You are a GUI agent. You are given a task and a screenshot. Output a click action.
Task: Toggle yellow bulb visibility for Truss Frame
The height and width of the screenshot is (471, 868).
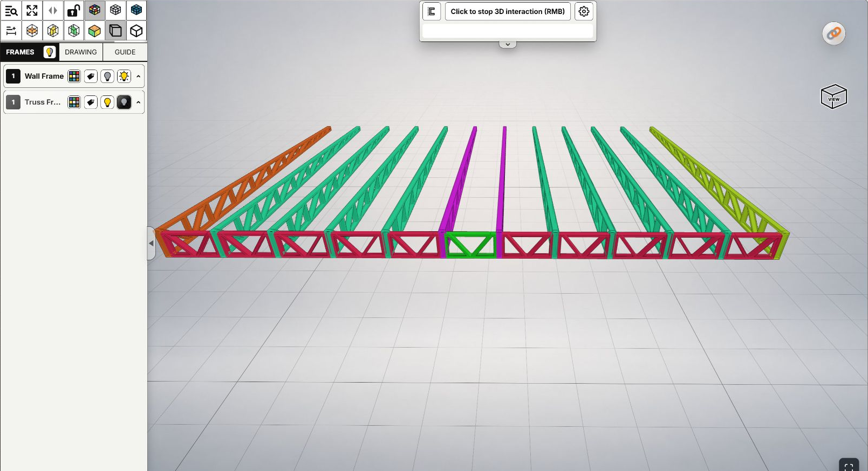[x=107, y=102]
